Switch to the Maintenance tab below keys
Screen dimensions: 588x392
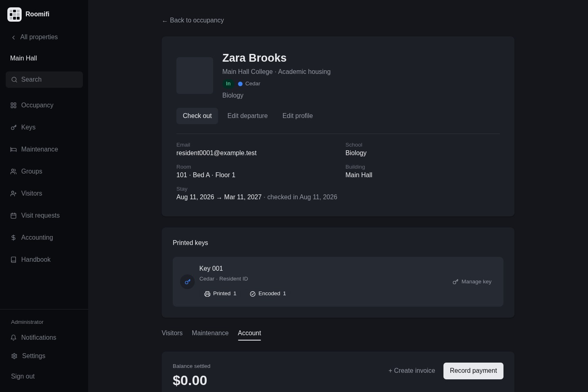point(210,333)
